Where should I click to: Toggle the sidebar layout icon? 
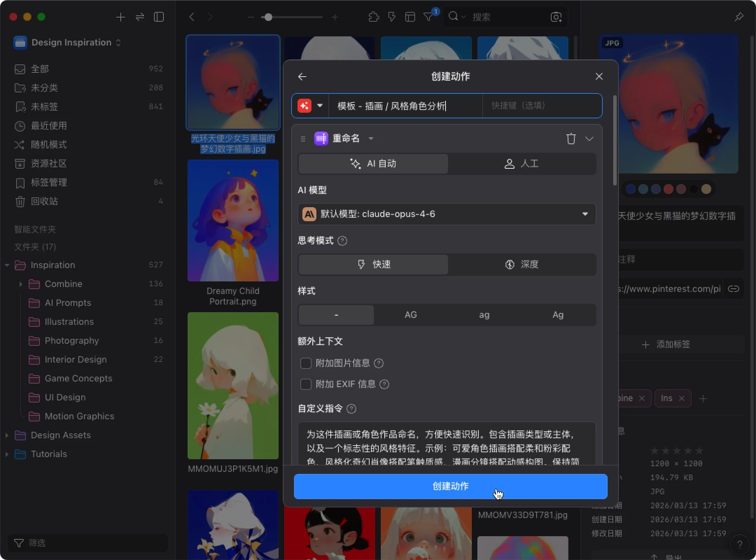click(159, 17)
